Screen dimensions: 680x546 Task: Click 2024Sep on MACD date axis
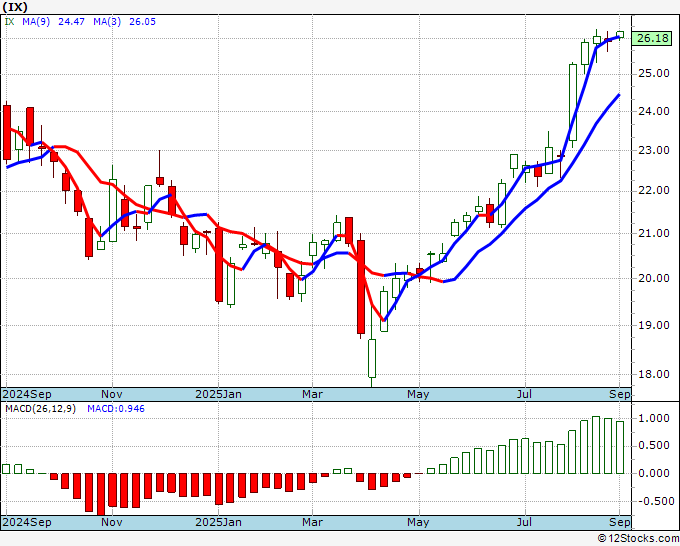coord(27,522)
